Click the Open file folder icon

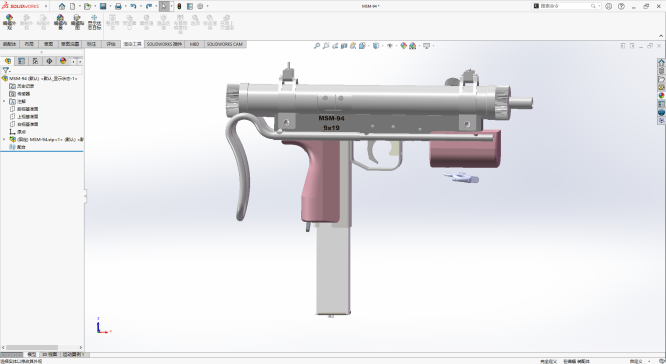click(87, 6)
